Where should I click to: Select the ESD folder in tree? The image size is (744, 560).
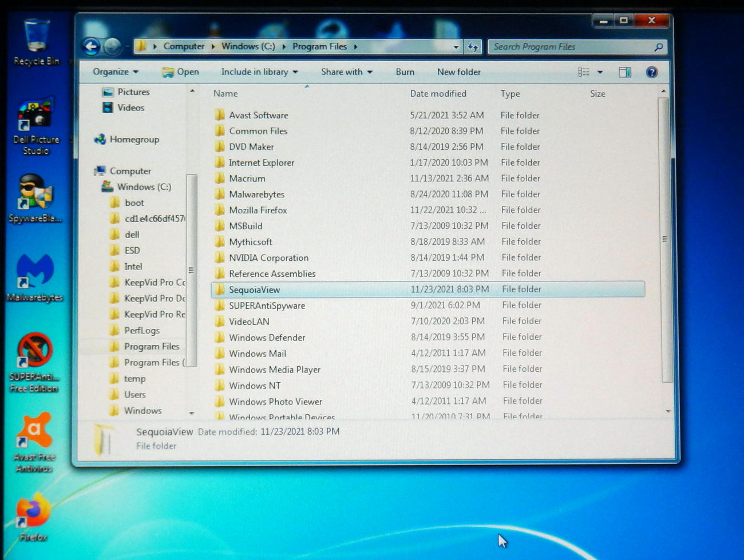coord(125,251)
